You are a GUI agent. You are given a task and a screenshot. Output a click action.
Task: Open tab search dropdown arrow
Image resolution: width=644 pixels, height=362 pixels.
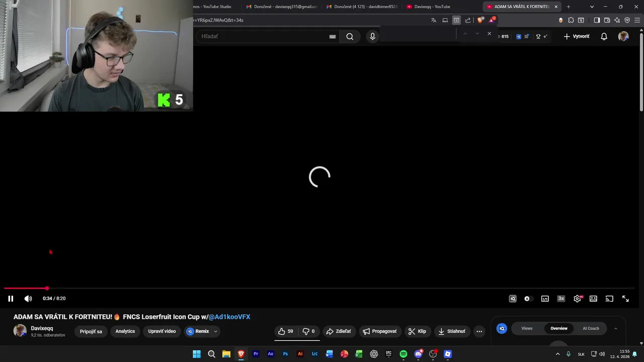(592, 7)
